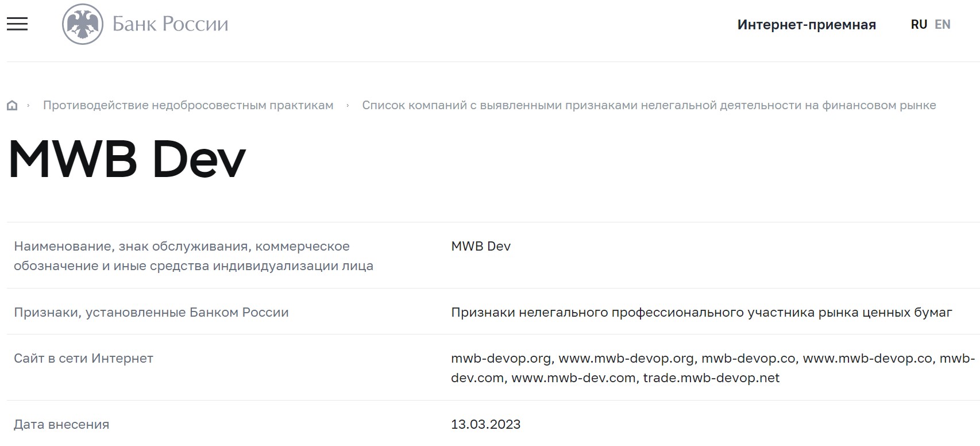Open the hamburger menu

17,24
